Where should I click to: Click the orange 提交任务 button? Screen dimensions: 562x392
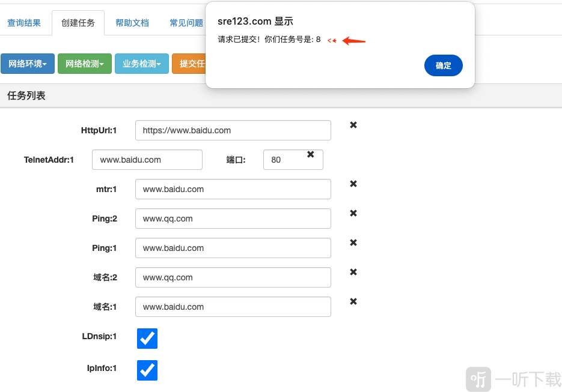pyautogui.click(x=194, y=63)
